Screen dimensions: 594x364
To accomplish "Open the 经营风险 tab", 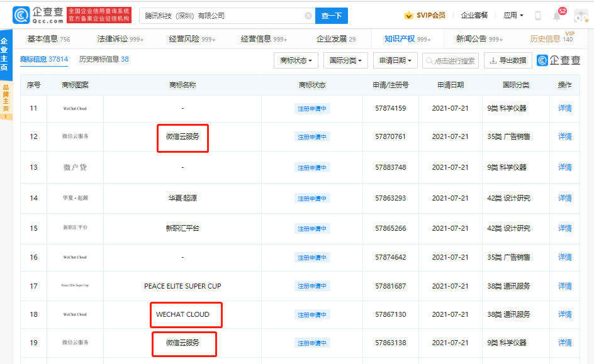I will [192, 39].
